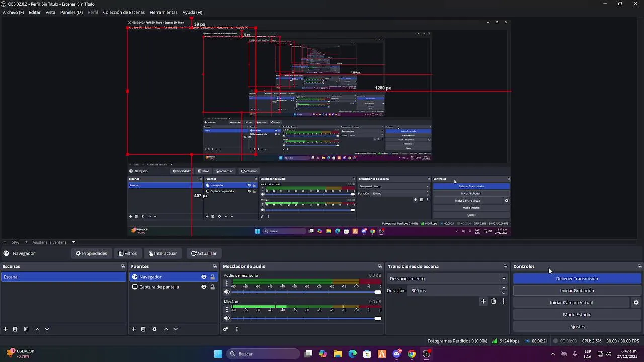Open the Archivo menu
644x362 pixels.
click(x=13, y=12)
